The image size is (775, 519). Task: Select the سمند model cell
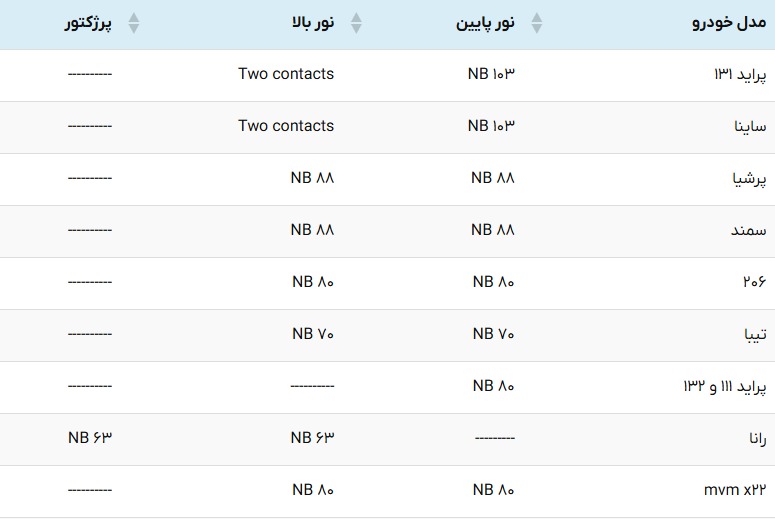pos(749,230)
